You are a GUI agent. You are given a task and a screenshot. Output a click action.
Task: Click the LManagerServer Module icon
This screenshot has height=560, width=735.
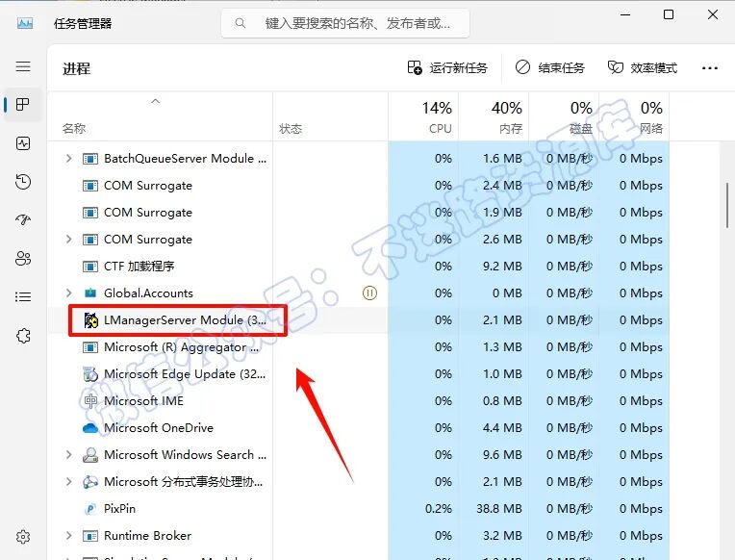click(x=91, y=320)
